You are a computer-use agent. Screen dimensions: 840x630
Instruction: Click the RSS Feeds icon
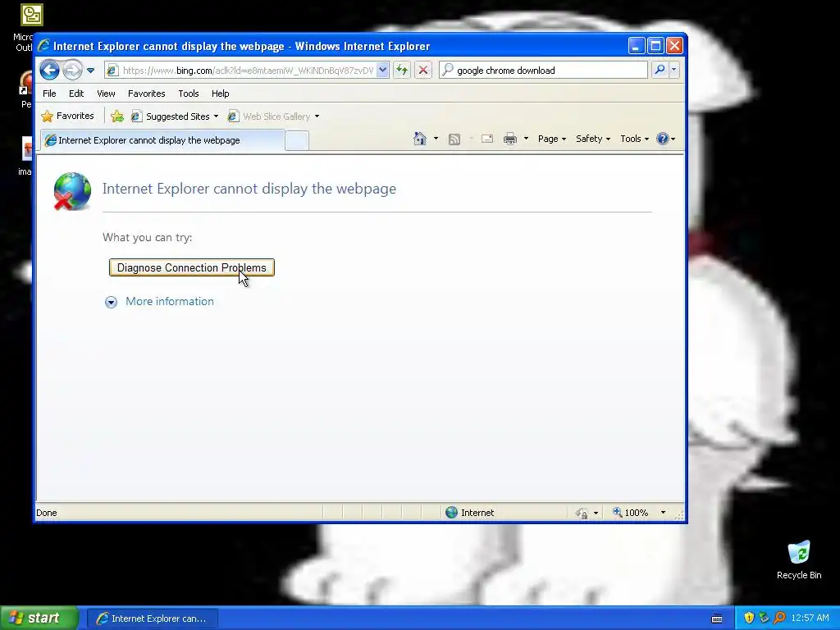[x=454, y=139]
